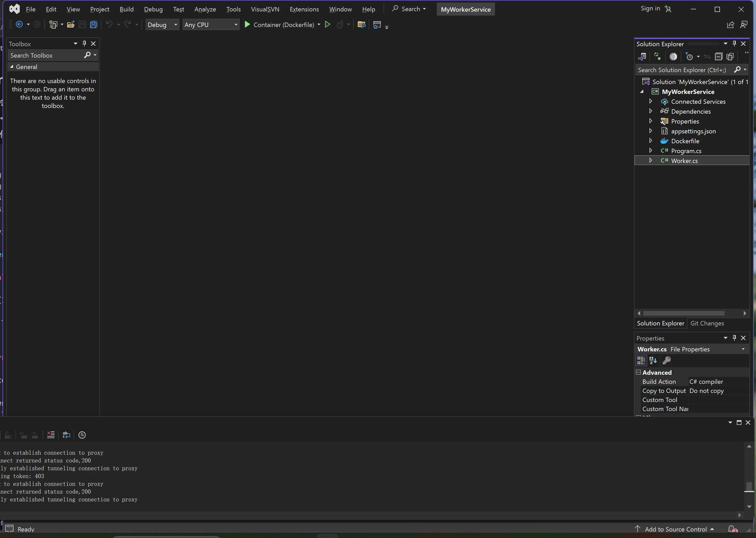Start without debugging with the green outline arrow
The height and width of the screenshot is (538, 756).
327,24
